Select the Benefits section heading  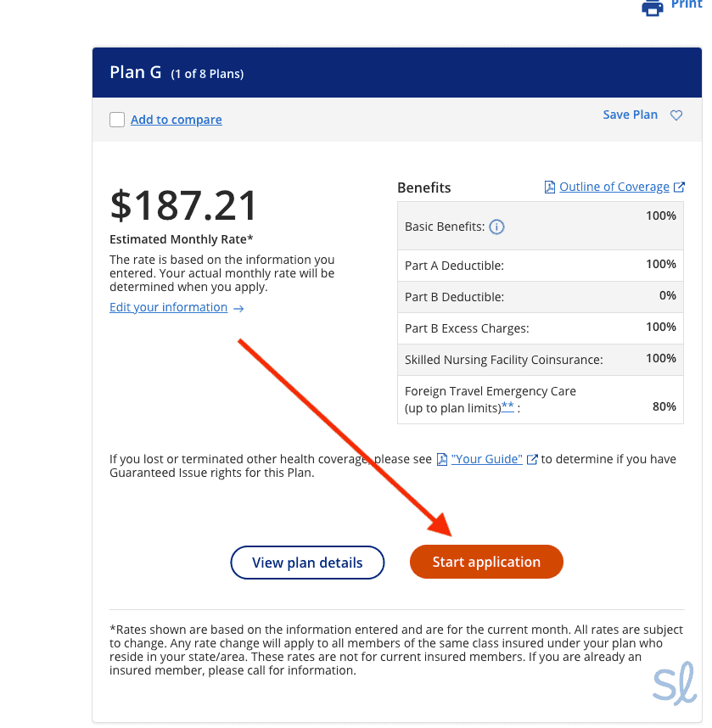pyautogui.click(x=423, y=188)
